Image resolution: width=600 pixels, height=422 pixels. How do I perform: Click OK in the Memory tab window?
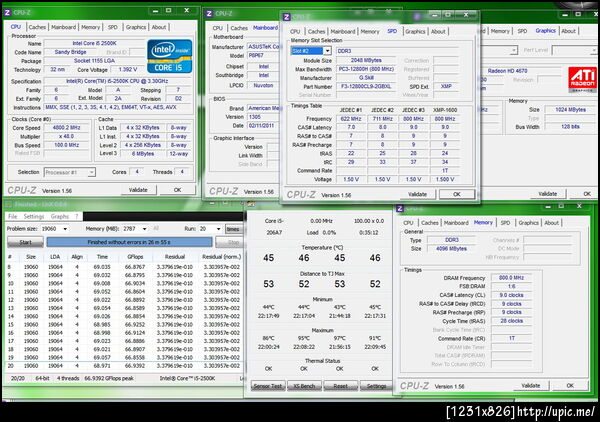tap(570, 385)
